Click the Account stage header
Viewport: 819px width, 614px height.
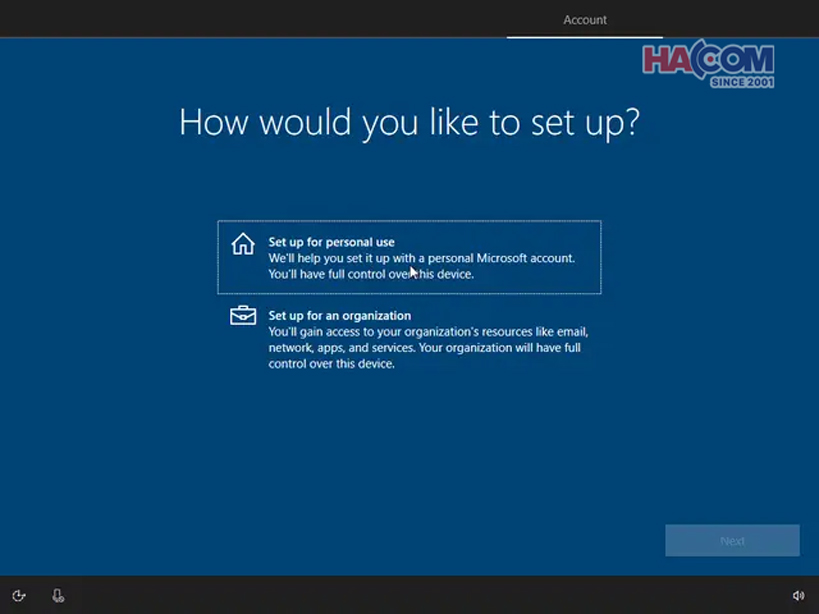coord(583,19)
